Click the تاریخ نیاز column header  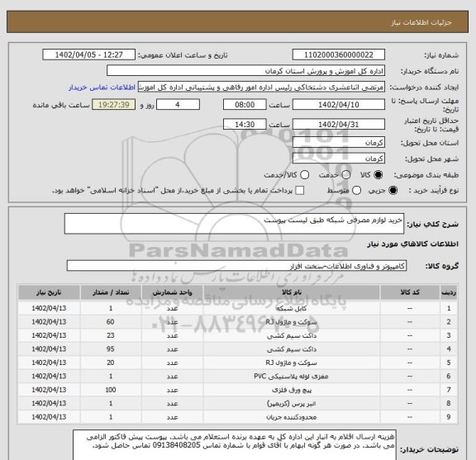(49, 292)
